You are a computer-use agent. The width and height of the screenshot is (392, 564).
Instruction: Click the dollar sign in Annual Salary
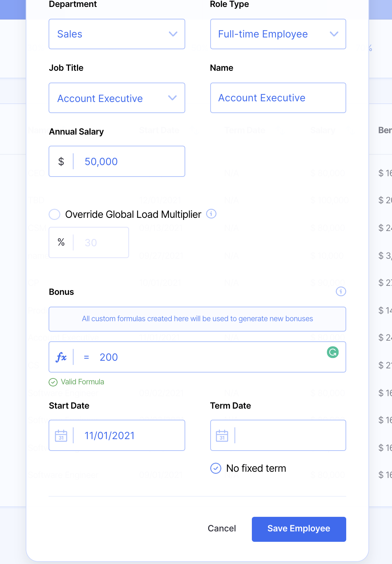(61, 162)
